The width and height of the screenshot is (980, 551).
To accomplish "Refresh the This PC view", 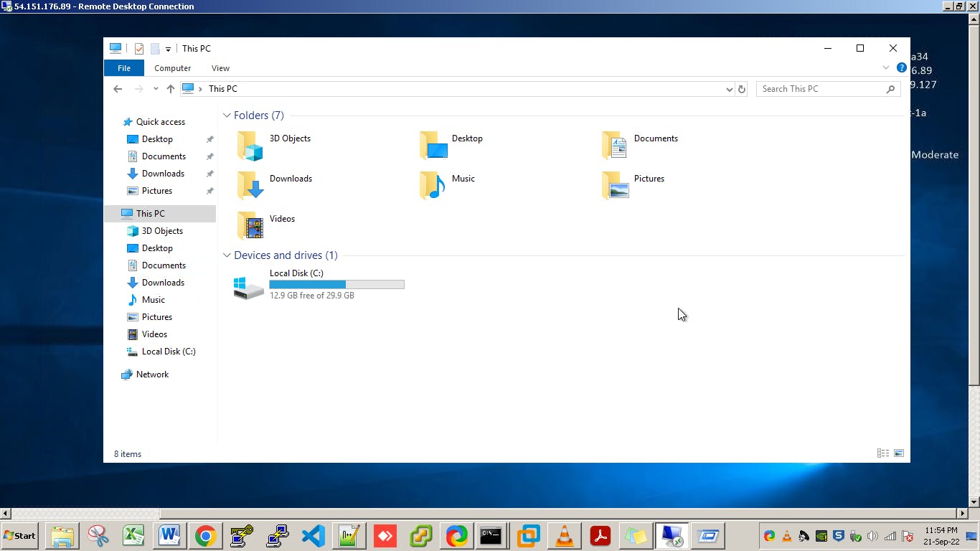I will coord(742,89).
